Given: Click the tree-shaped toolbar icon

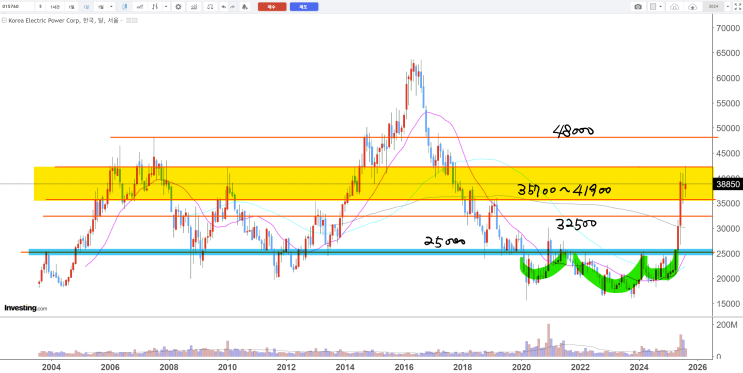Looking at the screenshot, I should tap(245, 7).
